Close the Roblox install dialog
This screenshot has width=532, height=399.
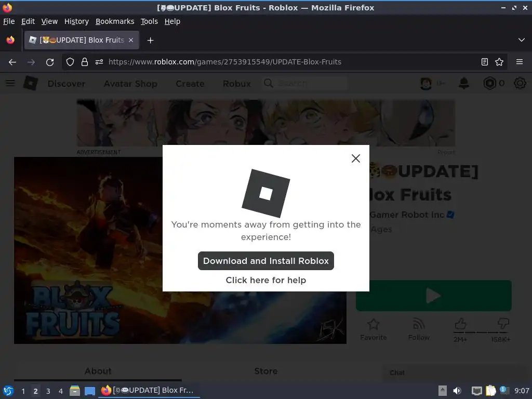pyautogui.click(x=355, y=158)
